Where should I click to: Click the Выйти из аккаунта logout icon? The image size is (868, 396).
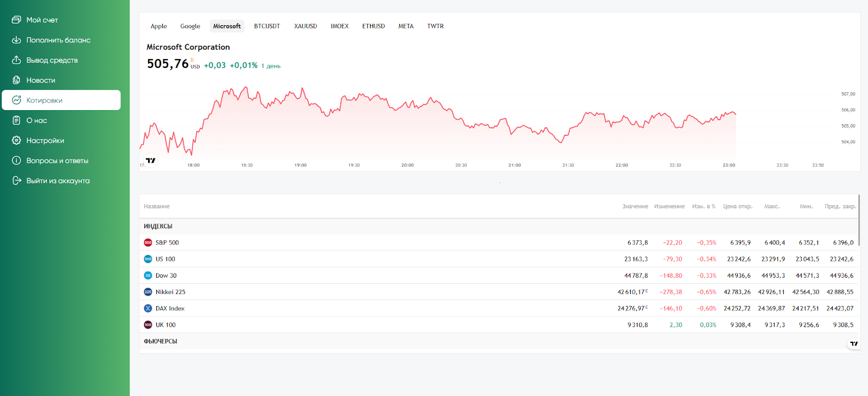point(16,181)
